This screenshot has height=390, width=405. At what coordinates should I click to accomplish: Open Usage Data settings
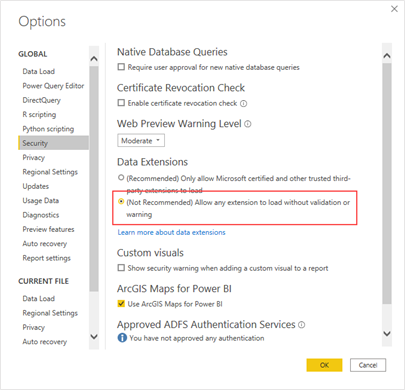41,200
